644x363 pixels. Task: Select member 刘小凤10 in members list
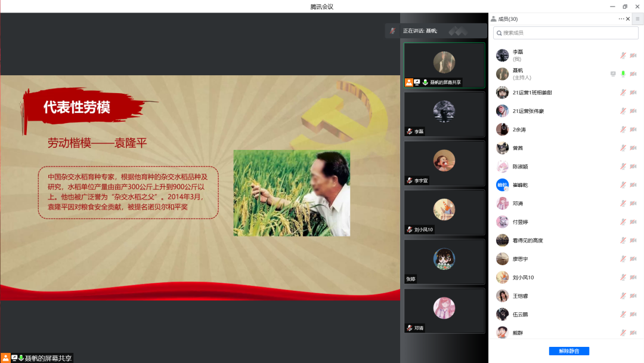pos(524,278)
